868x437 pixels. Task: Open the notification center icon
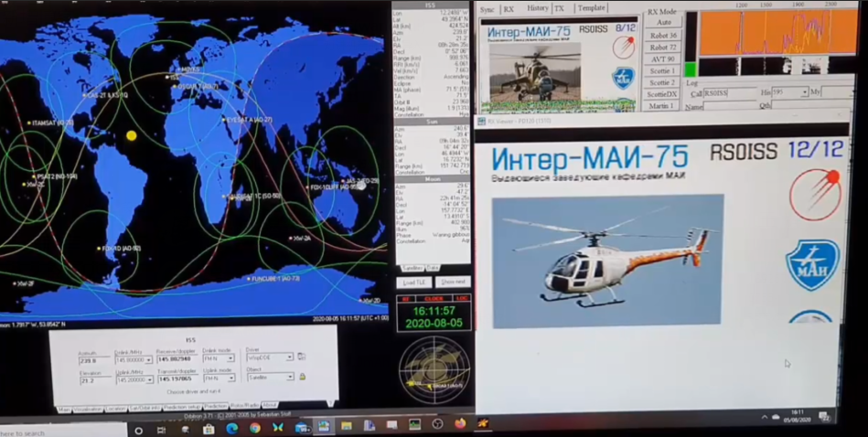(824, 416)
